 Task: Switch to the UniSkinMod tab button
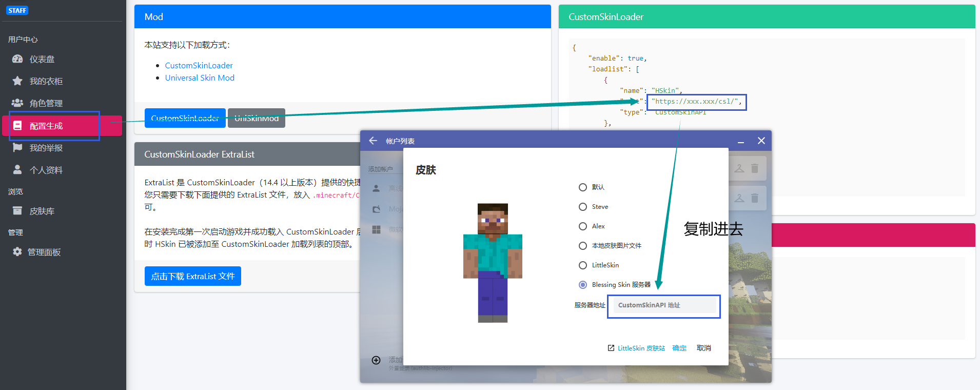(x=257, y=118)
